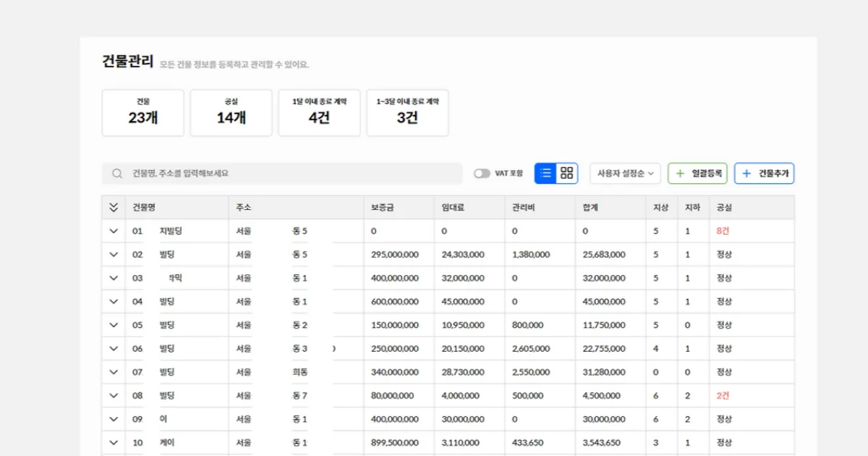Viewport: 868px width, 456px height.
Task: Select the 건물 23개 stat card
Action: point(142,112)
